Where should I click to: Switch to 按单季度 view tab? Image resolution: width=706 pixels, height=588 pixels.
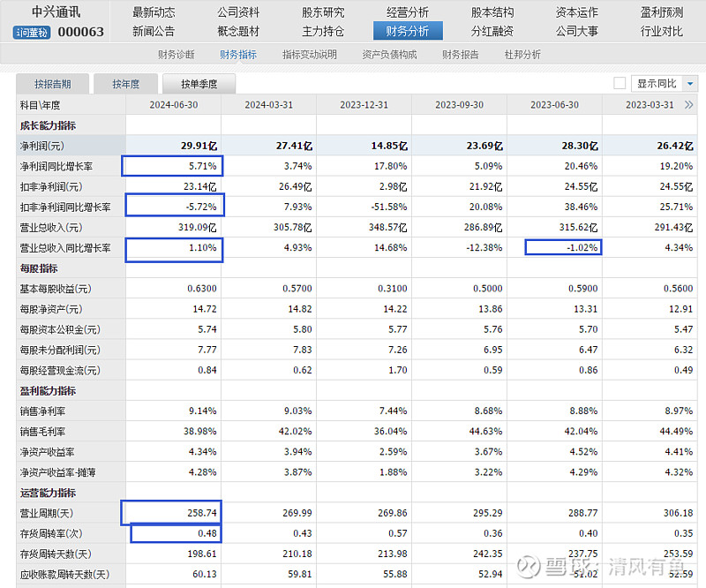tap(199, 84)
